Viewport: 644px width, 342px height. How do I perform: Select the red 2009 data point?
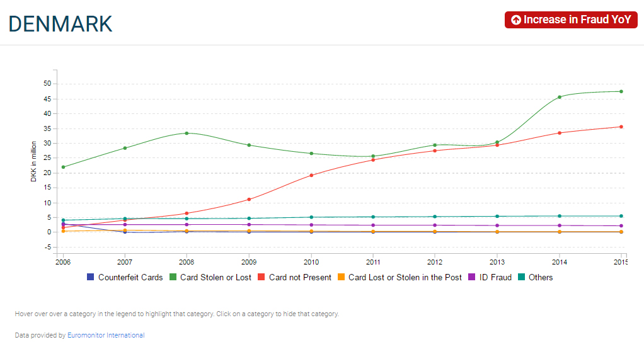(x=249, y=200)
